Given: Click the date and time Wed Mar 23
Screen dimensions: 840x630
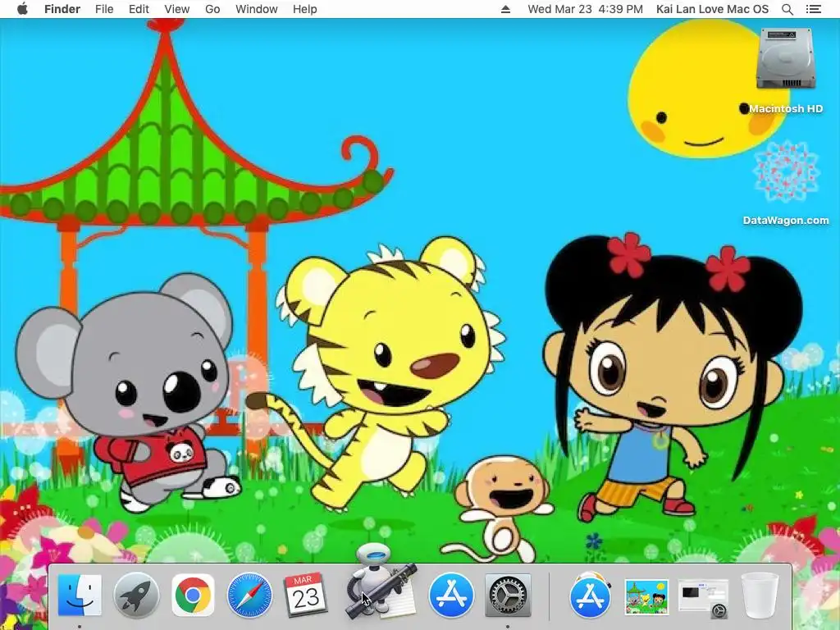Looking at the screenshot, I should click(585, 9).
